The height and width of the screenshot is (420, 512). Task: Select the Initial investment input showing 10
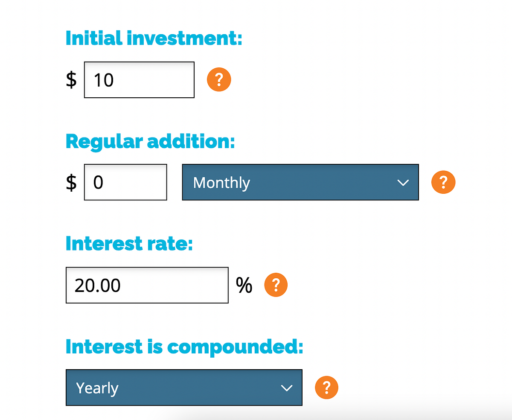(139, 80)
